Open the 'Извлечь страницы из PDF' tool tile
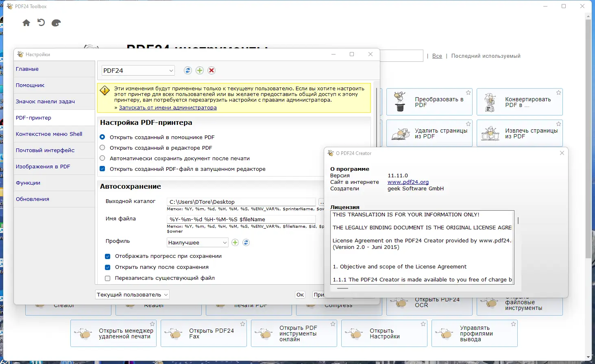Screen dimensions: 595x364 click(519, 133)
